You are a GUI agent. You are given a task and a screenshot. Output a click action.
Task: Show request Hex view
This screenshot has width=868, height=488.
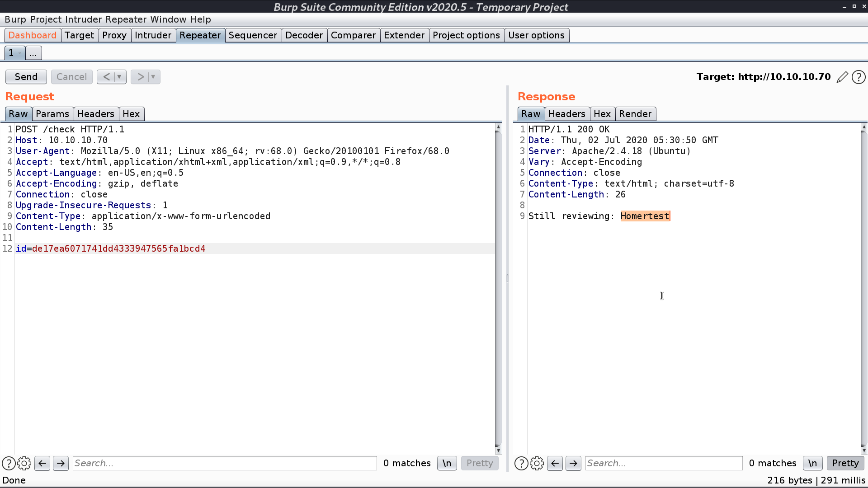132,114
